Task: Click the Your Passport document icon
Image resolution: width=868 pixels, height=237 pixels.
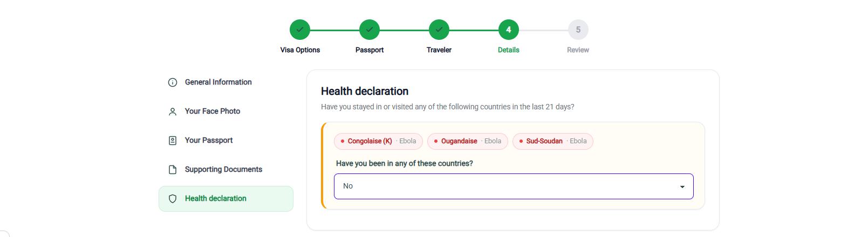Action: click(x=173, y=141)
